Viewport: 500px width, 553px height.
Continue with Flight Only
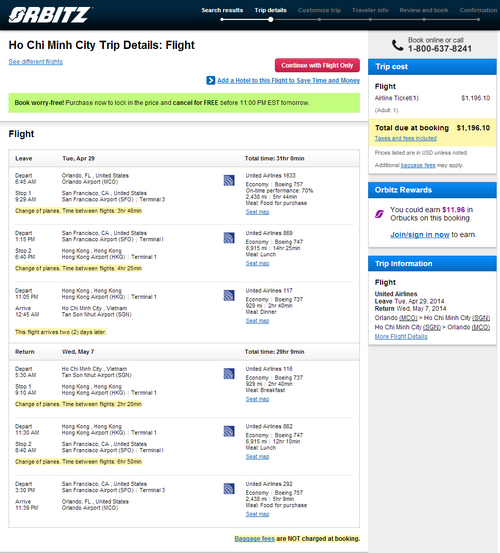[317, 65]
